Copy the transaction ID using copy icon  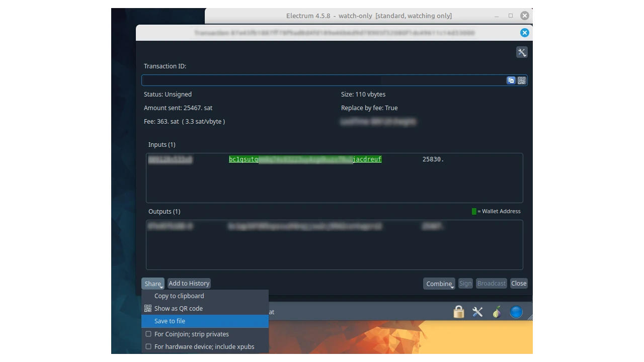(511, 80)
